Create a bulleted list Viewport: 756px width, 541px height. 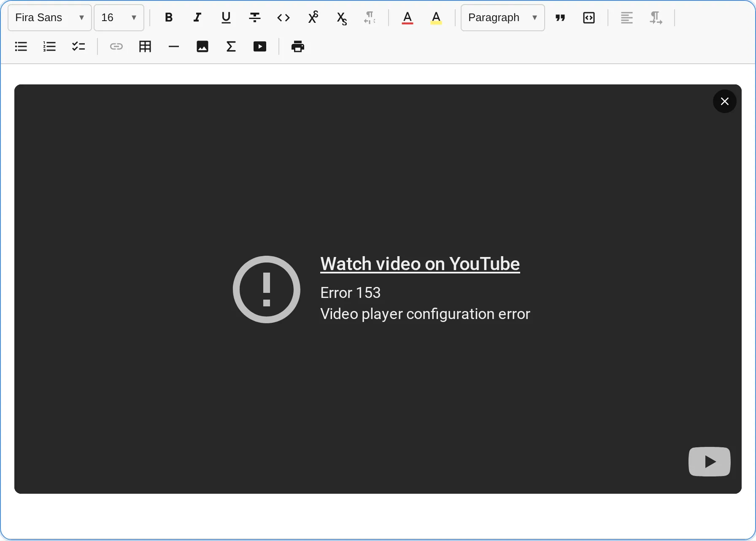tap(21, 46)
